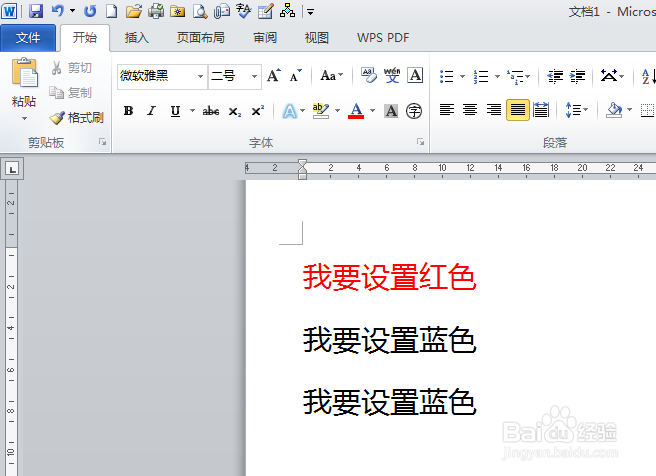656x476 pixels.
Task: Click the Multilevel List icon
Action: tap(515, 77)
